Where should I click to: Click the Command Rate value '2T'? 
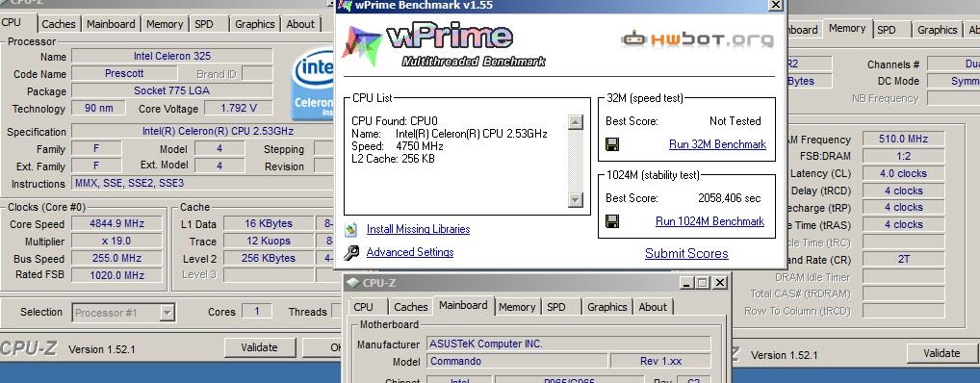click(903, 259)
